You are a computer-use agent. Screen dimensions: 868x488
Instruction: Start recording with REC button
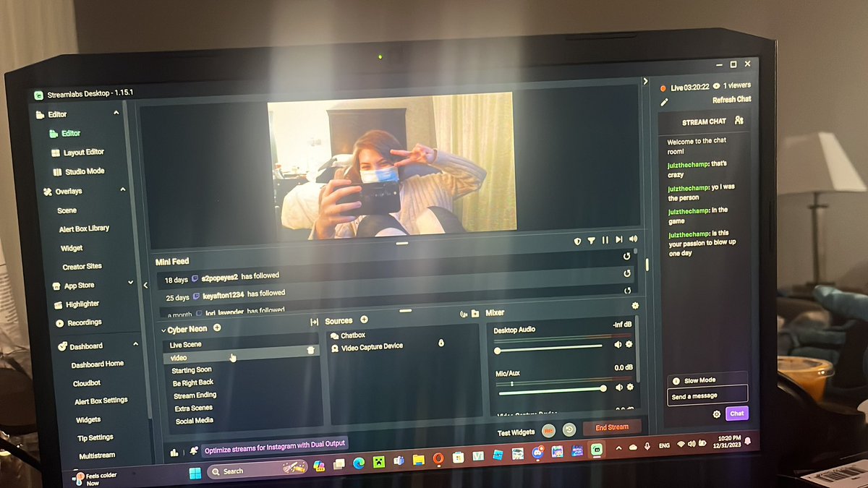click(x=548, y=431)
